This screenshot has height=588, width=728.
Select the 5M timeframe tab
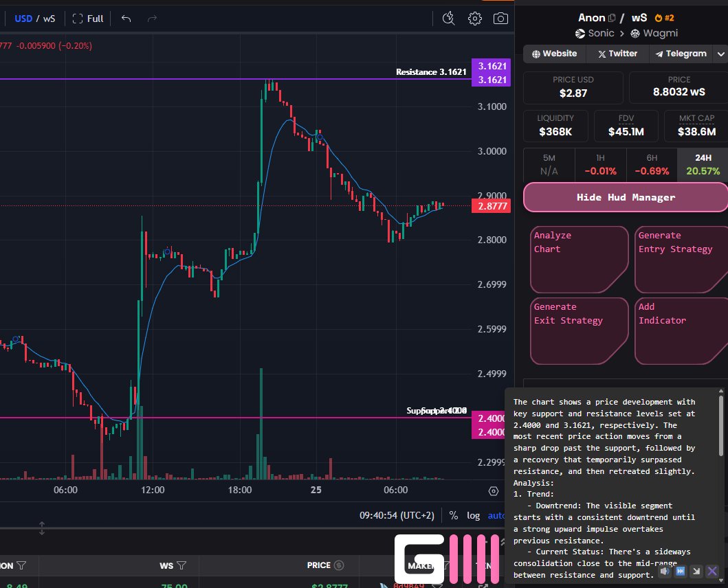pyautogui.click(x=549, y=165)
